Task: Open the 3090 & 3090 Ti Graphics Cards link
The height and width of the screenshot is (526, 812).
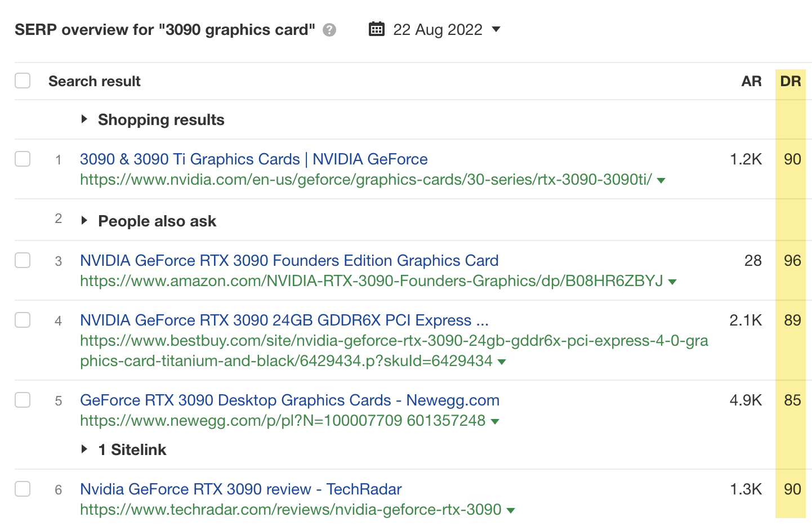Action: click(x=253, y=159)
